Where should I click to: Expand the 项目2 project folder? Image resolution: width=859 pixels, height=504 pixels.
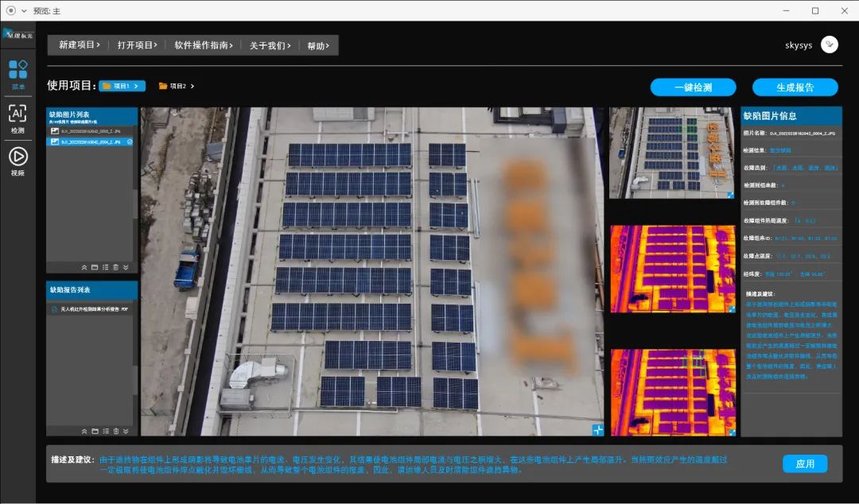click(176, 86)
